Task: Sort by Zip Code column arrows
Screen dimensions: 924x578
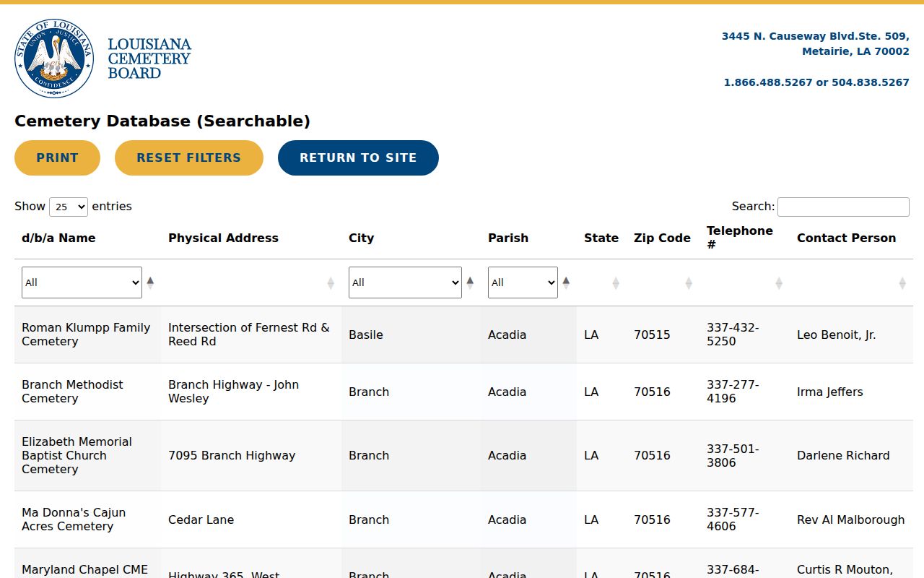Action: tap(689, 283)
